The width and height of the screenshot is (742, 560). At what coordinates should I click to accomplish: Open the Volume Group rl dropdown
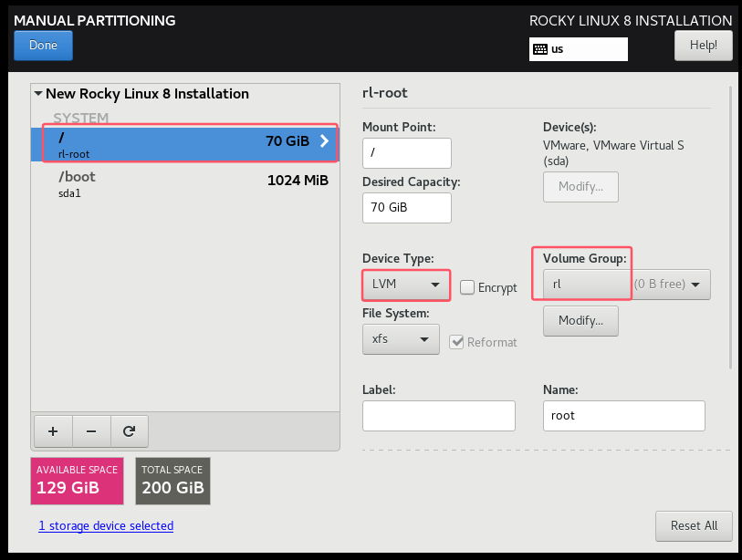tap(626, 285)
